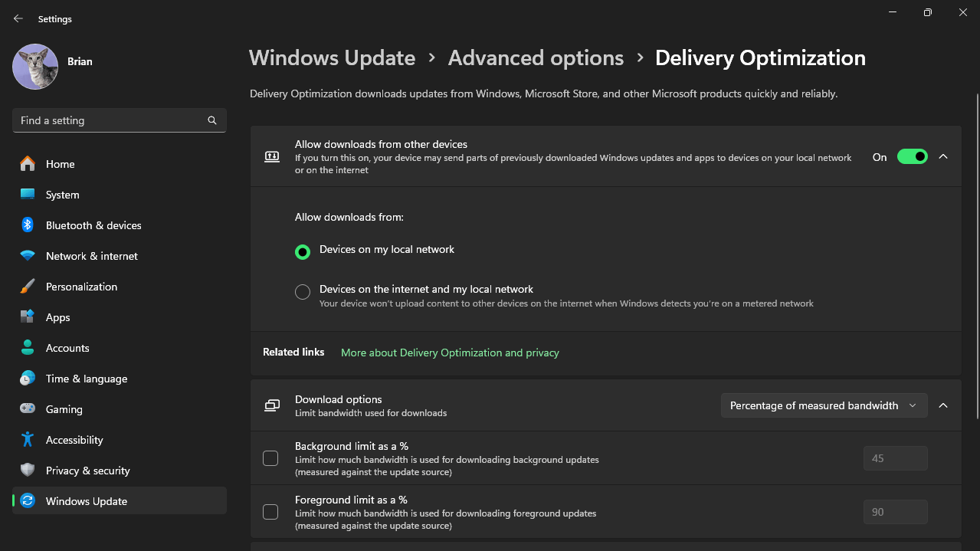The image size is (980, 551).
Task: Click the back arrow icon
Action: (18, 18)
